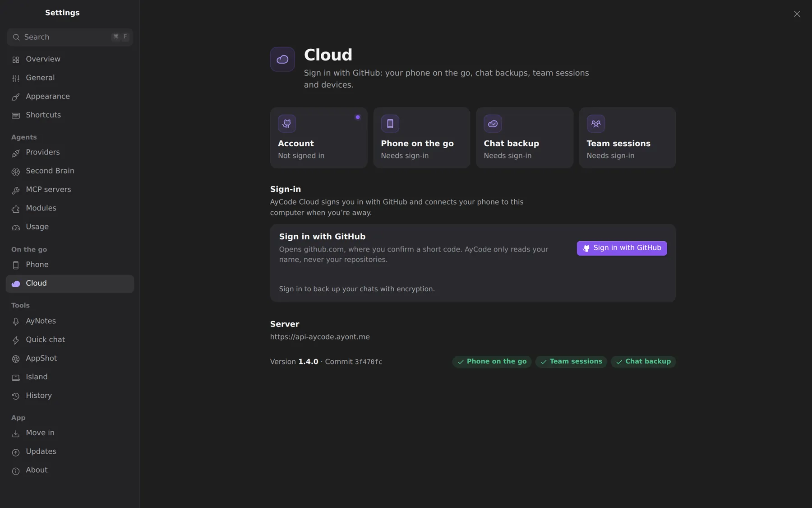
Task: Click the Appearance paintbrush icon
Action: coord(16,97)
